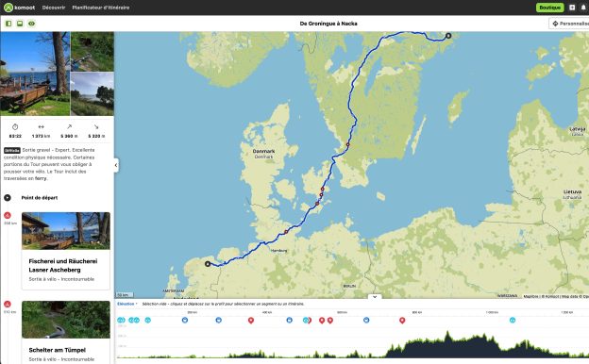Collapse the sidebar with the chevron handle

click(116, 165)
